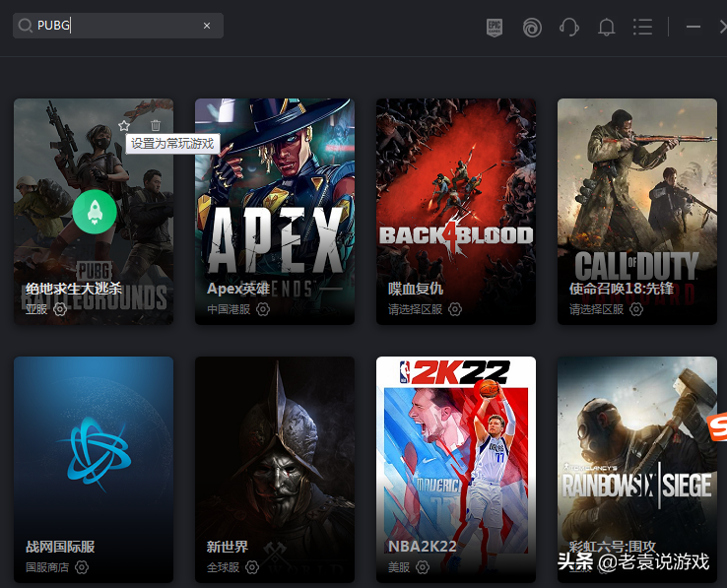
Task: Click star icon to favorite 绝地求生大逃杀
Action: 124,125
